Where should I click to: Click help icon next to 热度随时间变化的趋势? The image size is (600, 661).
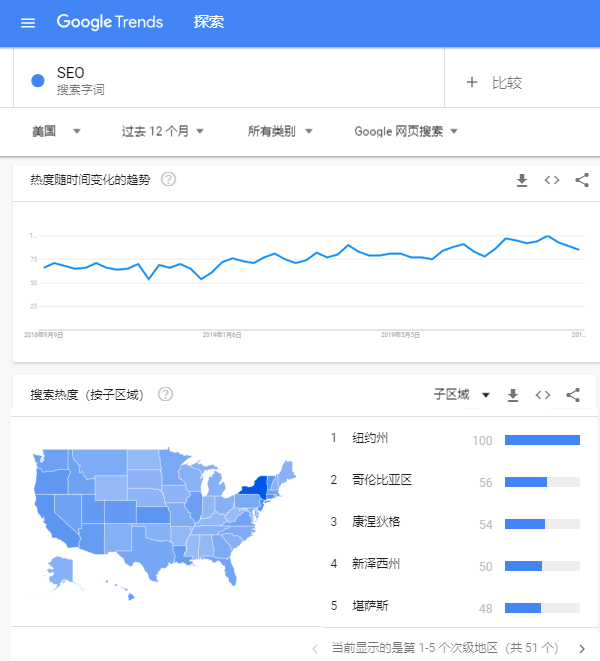[168, 180]
